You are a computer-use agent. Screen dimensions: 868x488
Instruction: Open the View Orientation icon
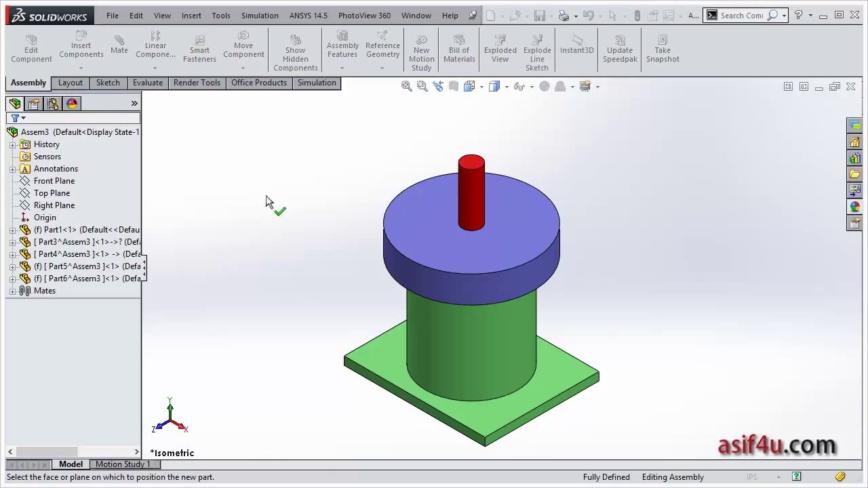pyautogui.click(x=469, y=86)
